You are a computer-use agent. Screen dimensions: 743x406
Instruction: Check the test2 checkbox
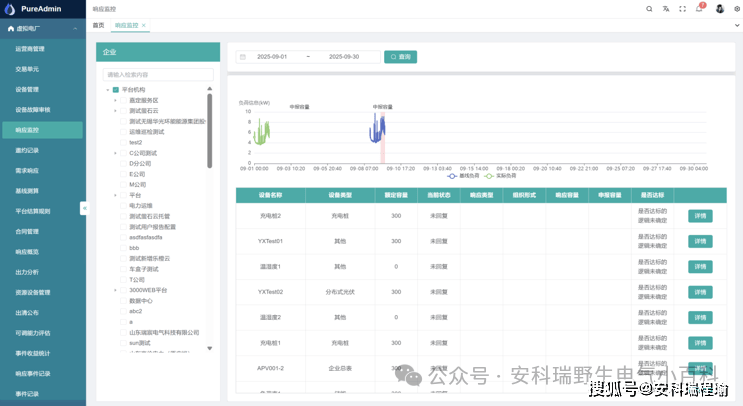123,143
